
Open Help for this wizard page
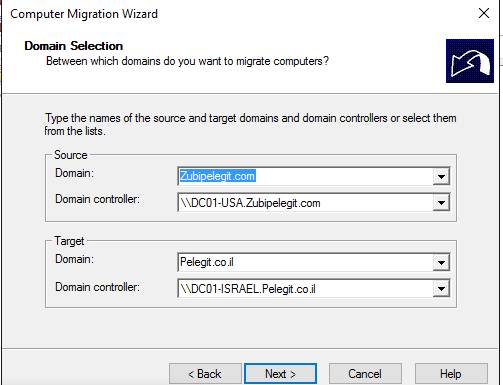451,374
